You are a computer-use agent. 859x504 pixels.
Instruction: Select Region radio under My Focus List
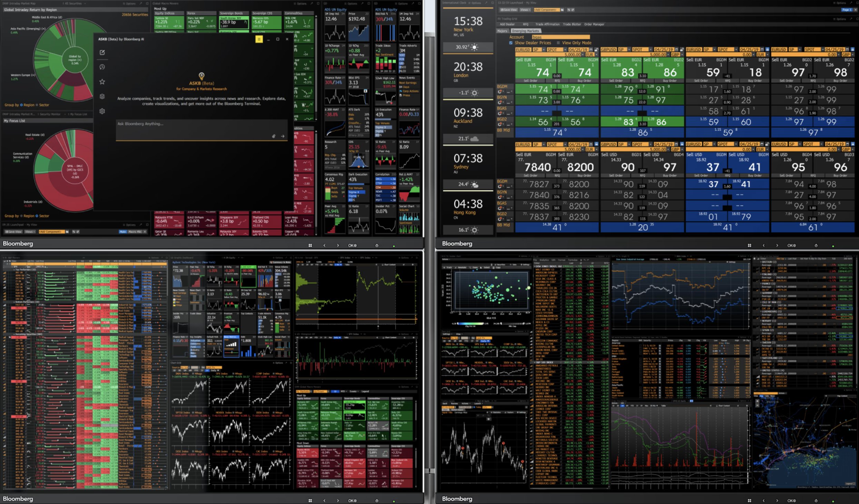coord(21,216)
